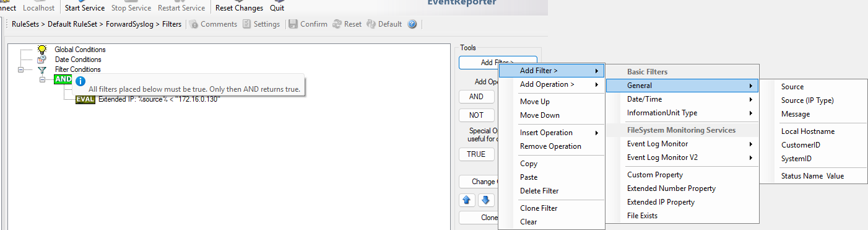
Task: Choose Source (IP Type) filter
Action: coord(814,100)
